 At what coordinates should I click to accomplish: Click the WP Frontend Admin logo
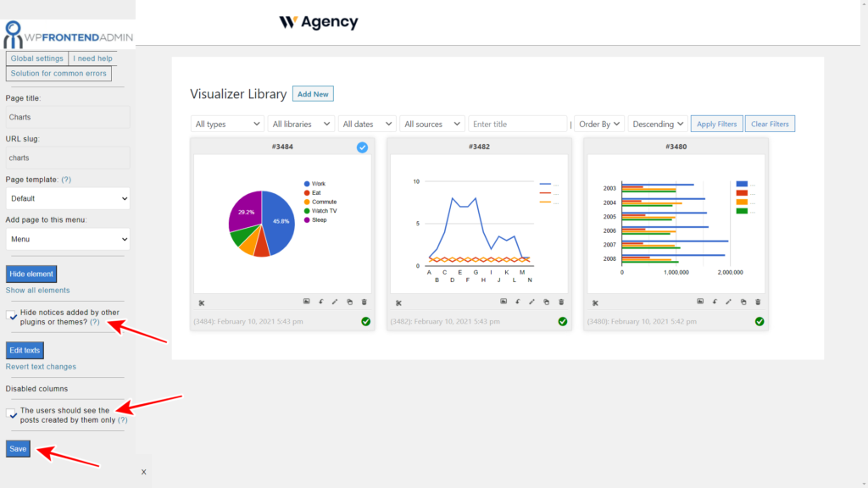(68, 34)
